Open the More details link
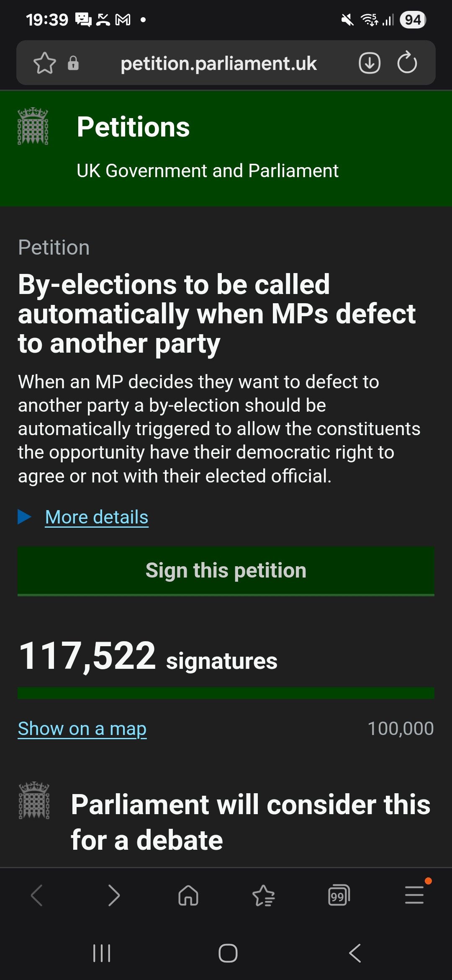Screen dimensions: 452x980 point(97,517)
